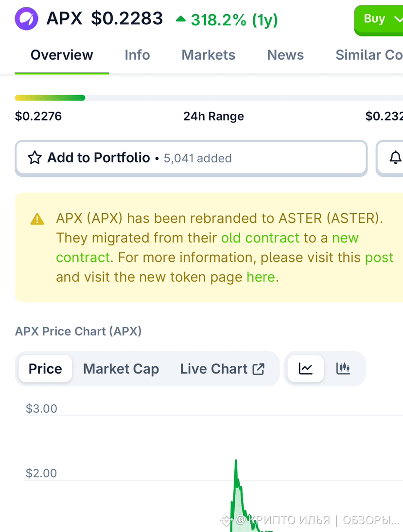Switch to candlestick chart view icon
The height and width of the screenshot is (532, 403).
click(343, 368)
